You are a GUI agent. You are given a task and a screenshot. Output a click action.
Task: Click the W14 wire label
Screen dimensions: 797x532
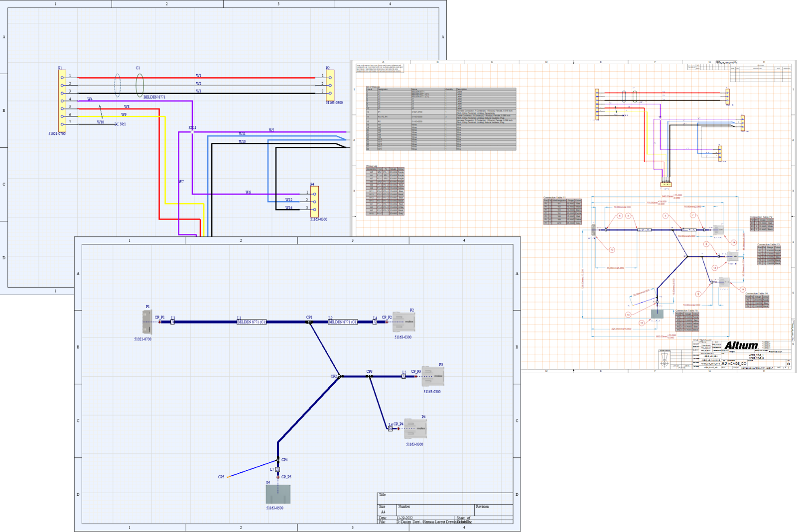click(x=289, y=208)
